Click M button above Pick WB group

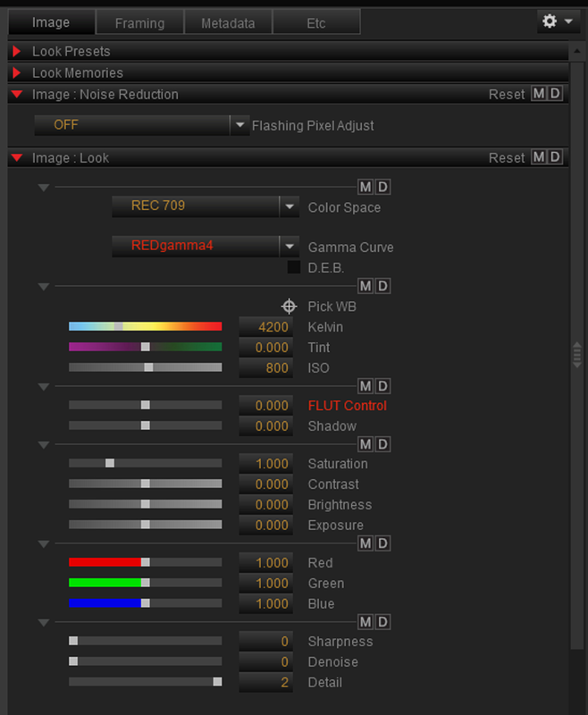[365, 286]
